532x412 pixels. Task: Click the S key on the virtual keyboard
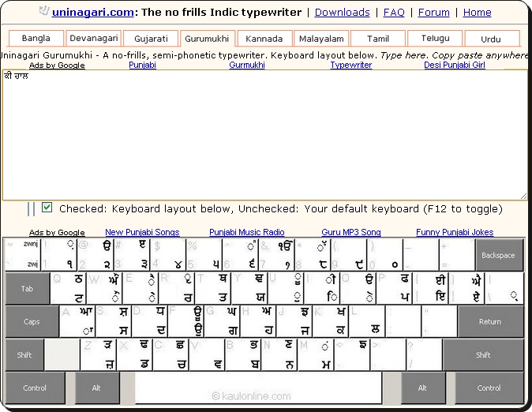[x=114, y=321]
